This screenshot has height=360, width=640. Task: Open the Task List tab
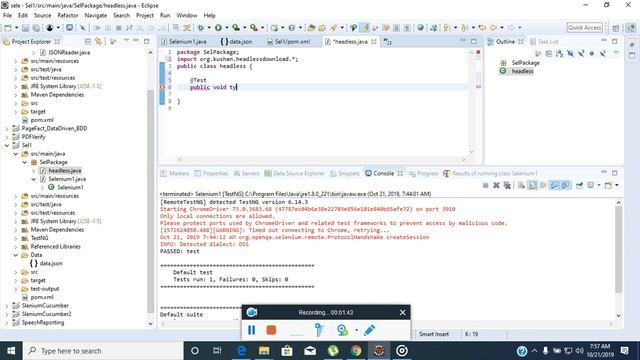click(x=544, y=42)
